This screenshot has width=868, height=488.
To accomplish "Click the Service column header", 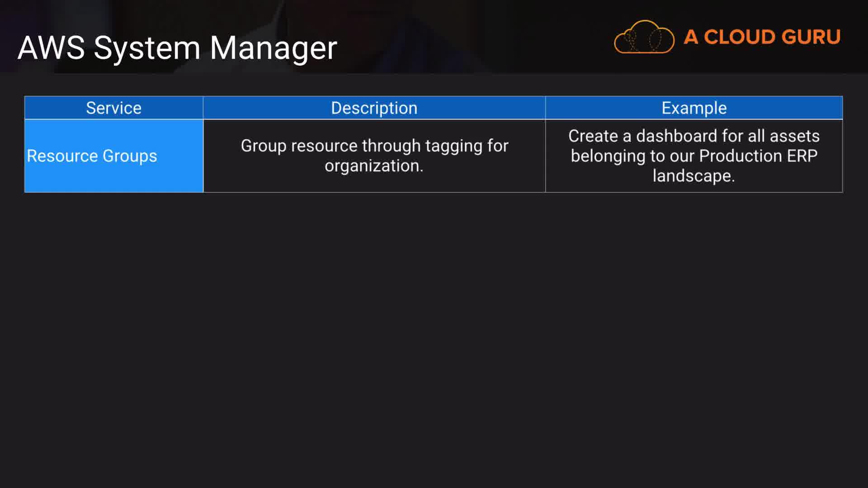I will point(113,108).
